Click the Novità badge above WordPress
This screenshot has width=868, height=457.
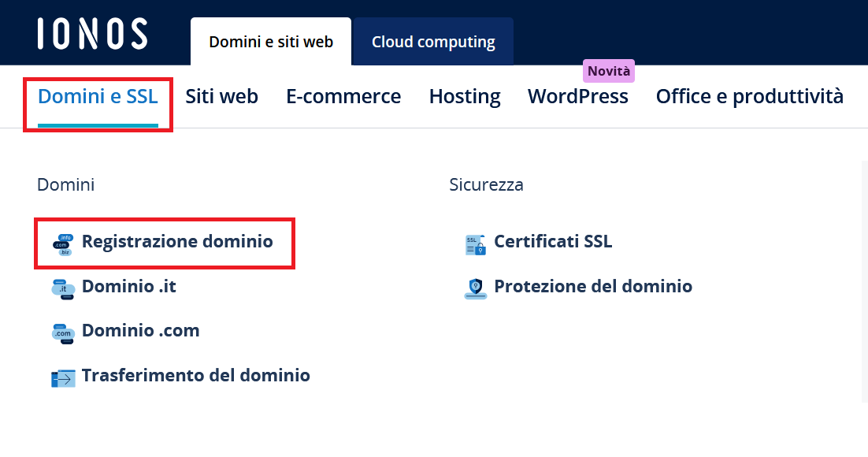coord(608,71)
